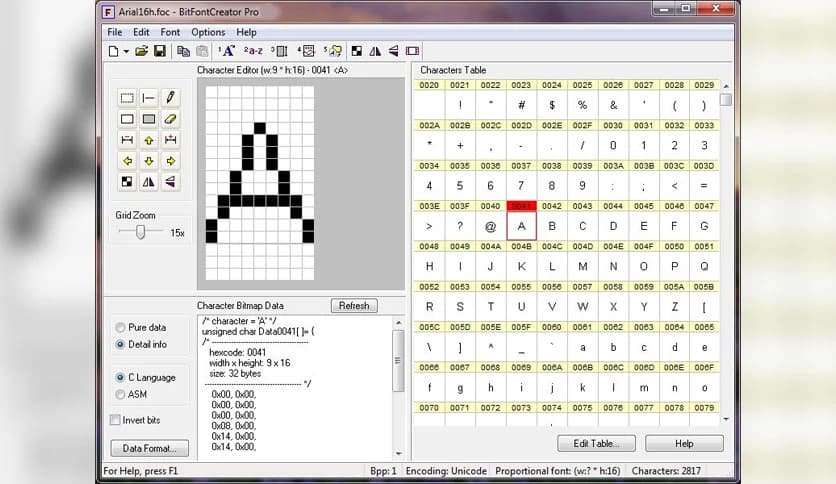This screenshot has height=484, width=836.
Task: Click the top pixel of the 'A' glyph
Action: 260,128
